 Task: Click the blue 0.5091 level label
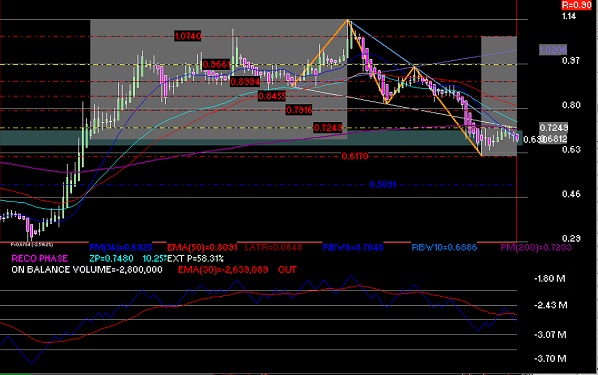click(383, 185)
